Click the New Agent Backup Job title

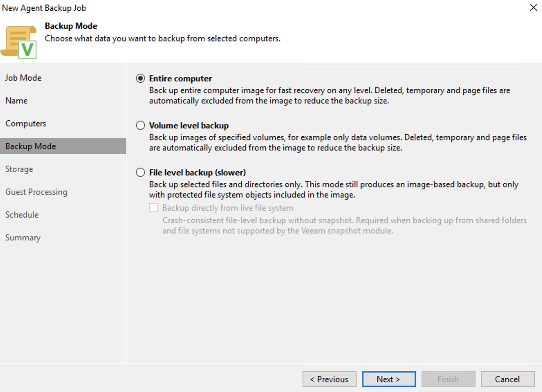tap(44, 8)
